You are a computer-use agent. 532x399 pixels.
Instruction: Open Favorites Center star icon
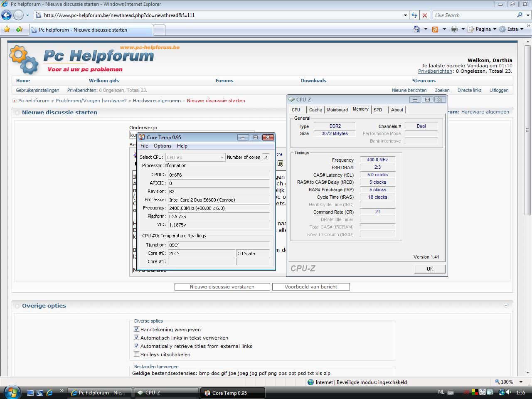coord(7,30)
